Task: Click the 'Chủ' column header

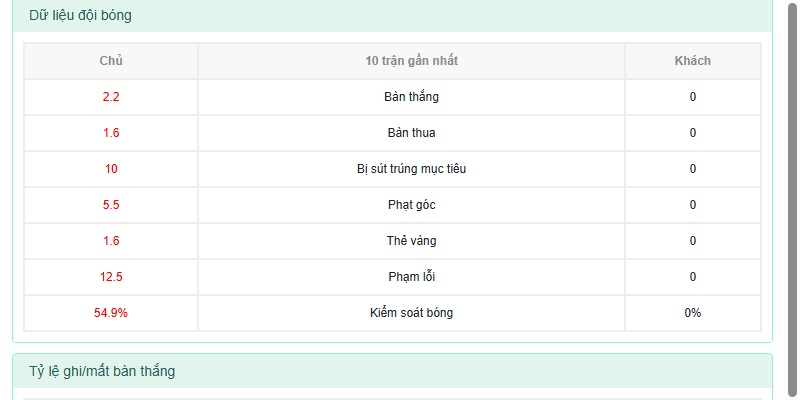Action: coord(111,61)
